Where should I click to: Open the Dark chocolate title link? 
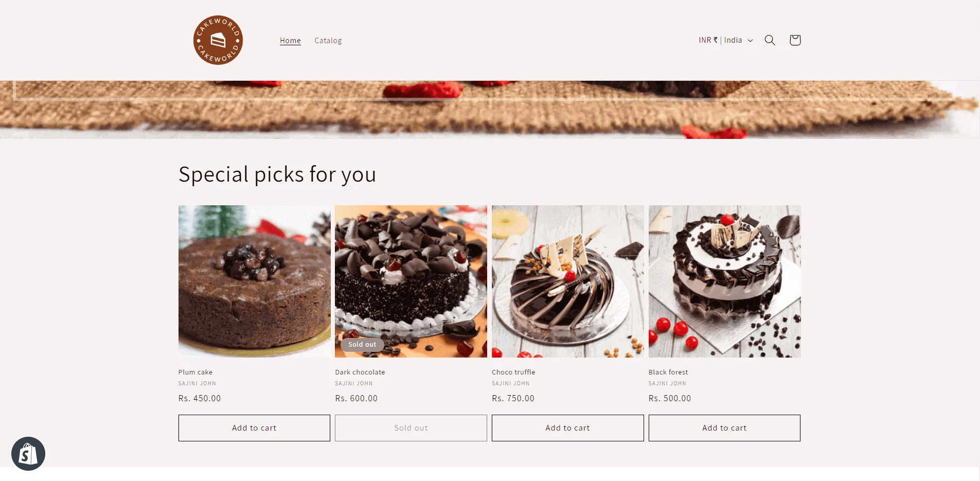click(x=360, y=372)
